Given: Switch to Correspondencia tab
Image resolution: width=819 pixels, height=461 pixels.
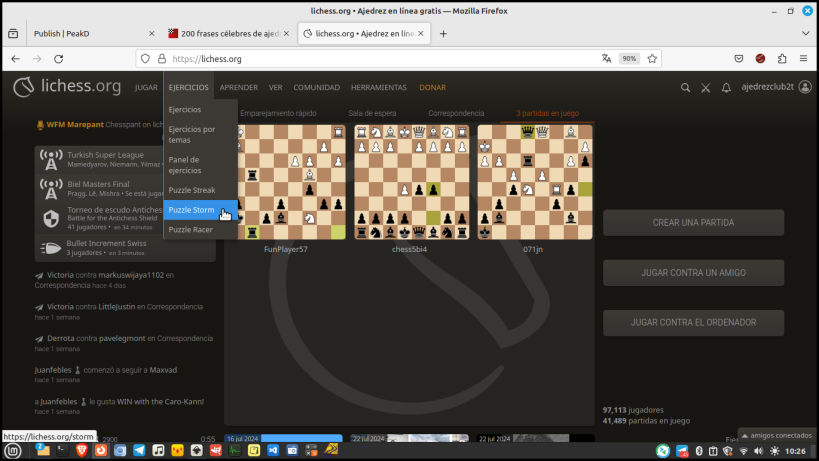Looking at the screenshot, I should coord(456,113).
